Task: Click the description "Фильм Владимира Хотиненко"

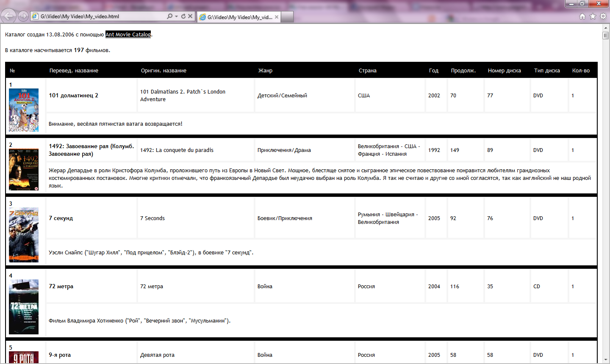Action: [140, 321]
